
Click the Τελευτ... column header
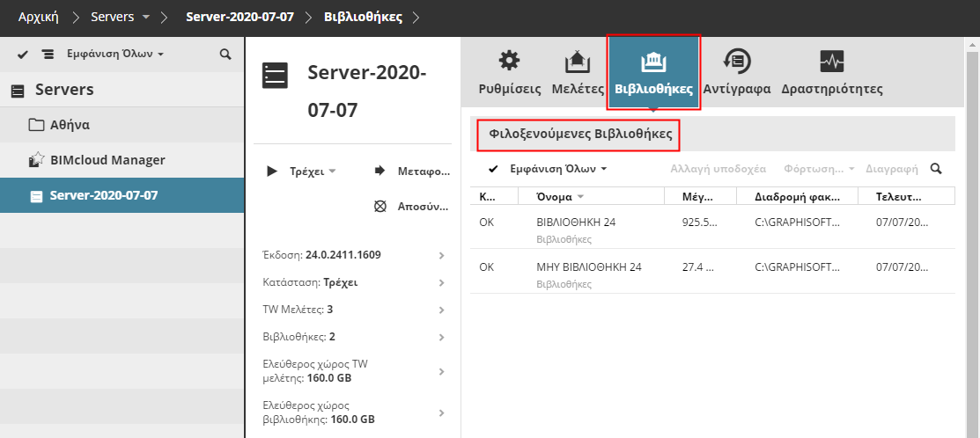coord(906,196)
